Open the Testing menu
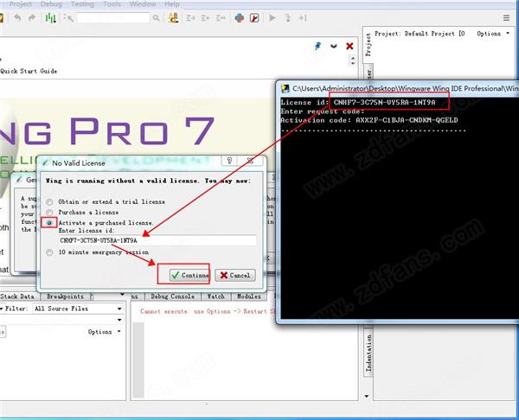Viewport: 519px width, 420px height. coord(83,4)
